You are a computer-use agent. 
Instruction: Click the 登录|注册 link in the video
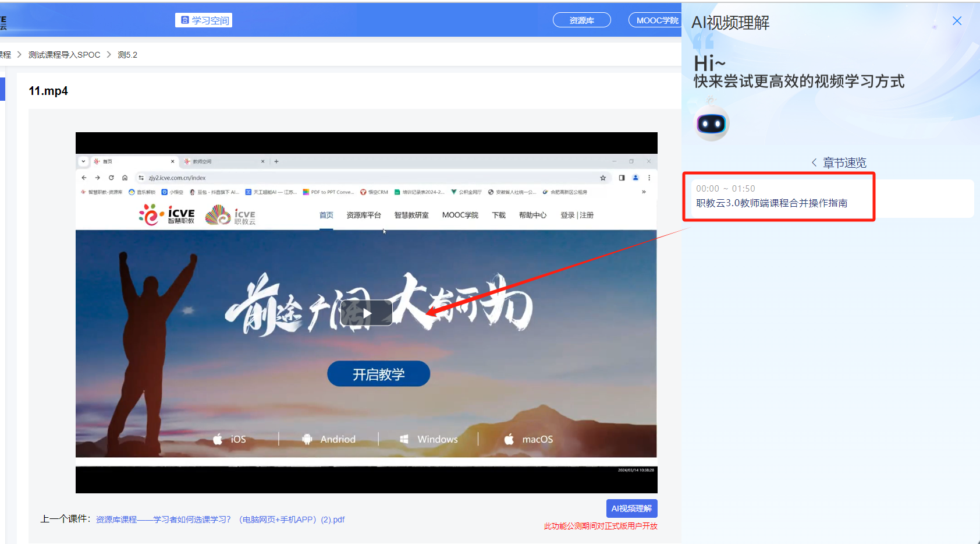click(x=577, y=214)
